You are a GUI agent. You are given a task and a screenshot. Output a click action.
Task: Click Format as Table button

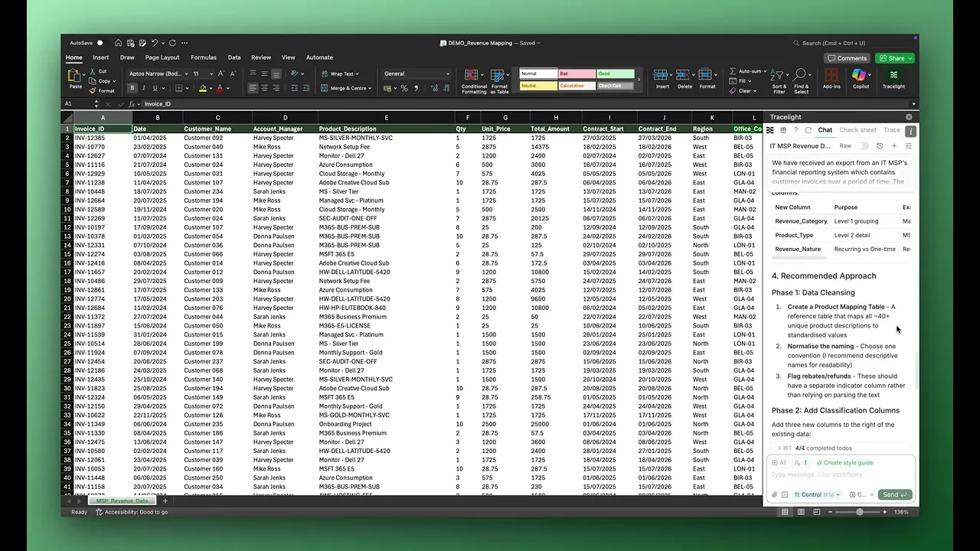tap(499, 80)
